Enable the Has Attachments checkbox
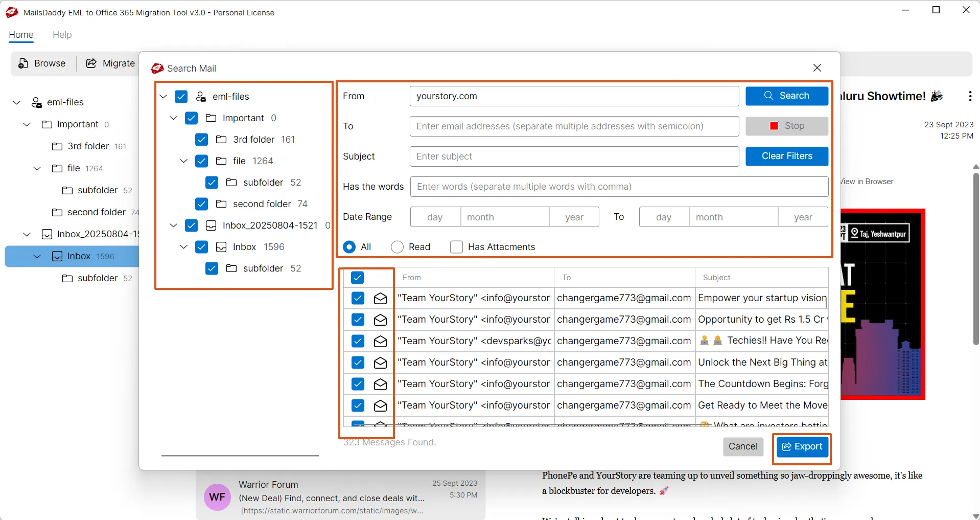This screenshot has width=980, height=520. [x=457, y=247]
